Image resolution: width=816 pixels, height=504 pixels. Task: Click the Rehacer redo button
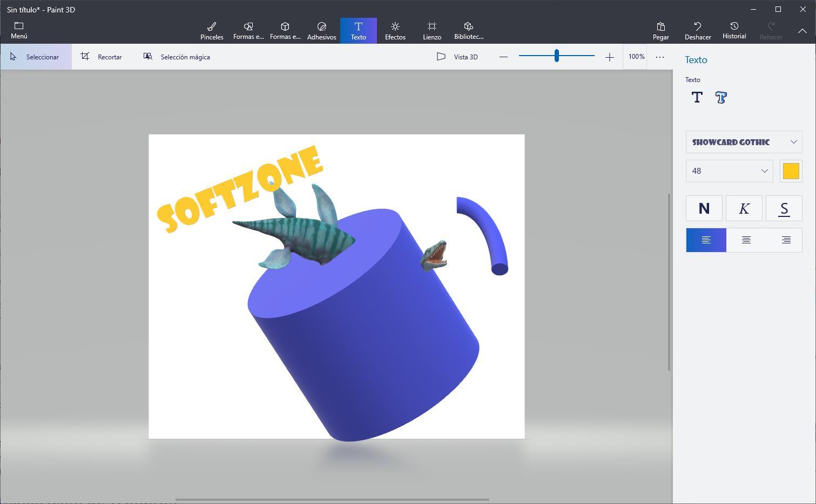pos(771,31)
